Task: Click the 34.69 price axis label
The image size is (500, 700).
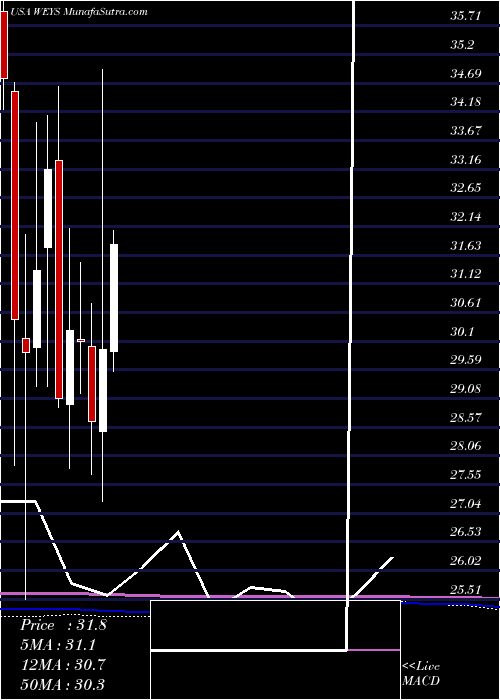Action: click(x=466, y=74)
